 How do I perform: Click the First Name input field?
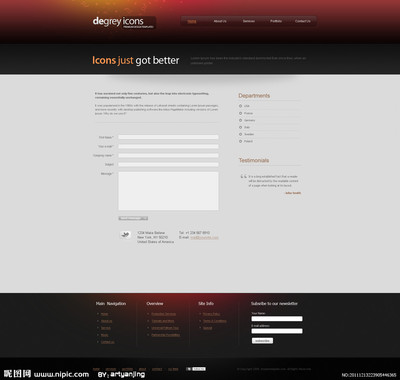pyautogui.click(x=168, y=137)
